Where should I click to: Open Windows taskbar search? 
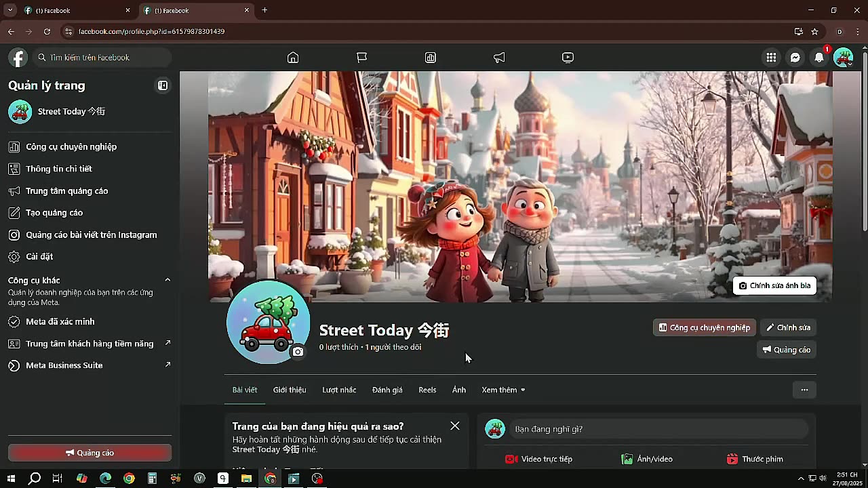35,479
